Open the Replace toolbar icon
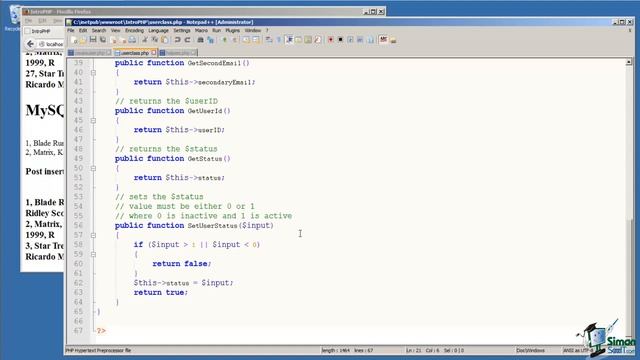The width and height of the screenshot is (640, 360). coord(211,40)
